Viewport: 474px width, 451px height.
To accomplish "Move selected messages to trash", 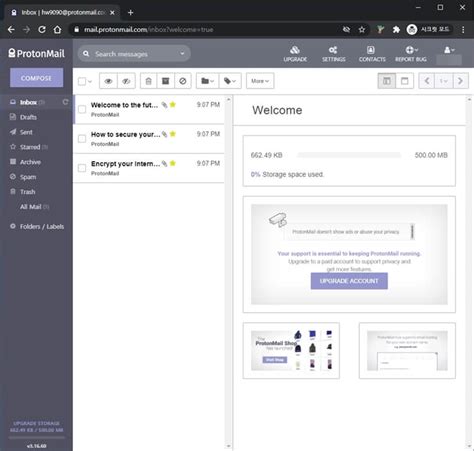I will tap(149, 81).
